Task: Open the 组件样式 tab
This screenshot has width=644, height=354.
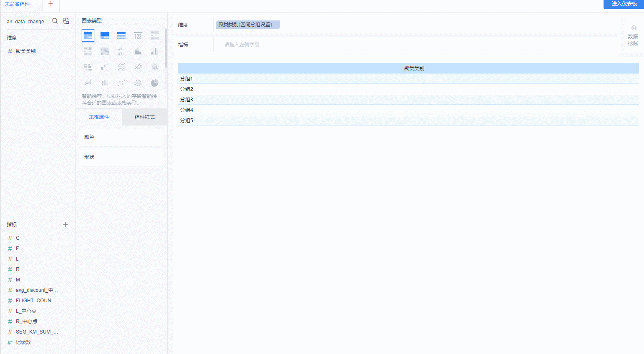Action: coord(145,117)
